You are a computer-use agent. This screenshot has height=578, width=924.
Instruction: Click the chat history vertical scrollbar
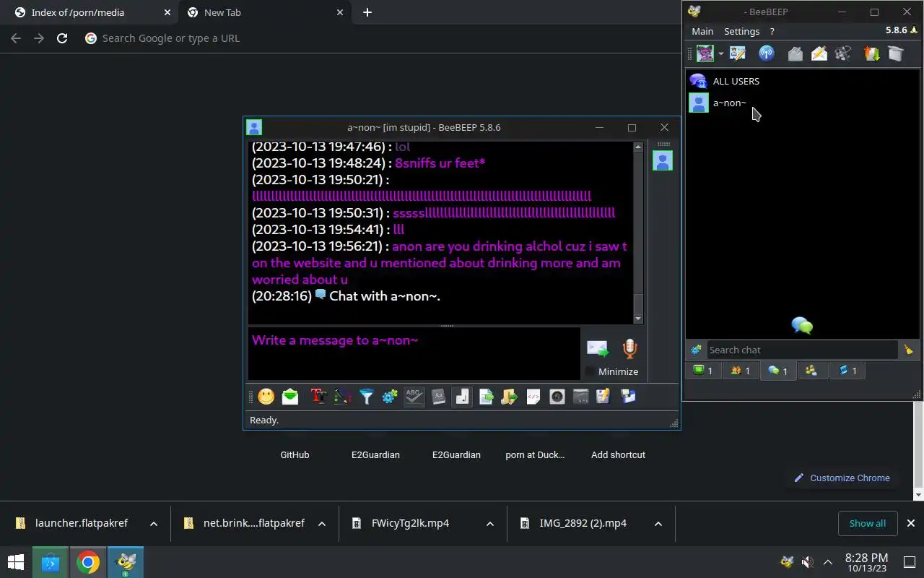[x=637, y=233]
